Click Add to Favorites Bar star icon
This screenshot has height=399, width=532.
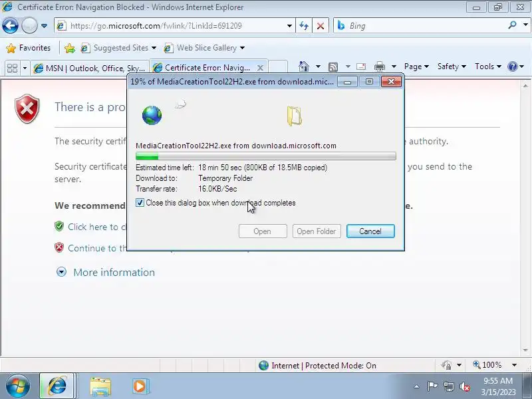(x=70, y=48)
